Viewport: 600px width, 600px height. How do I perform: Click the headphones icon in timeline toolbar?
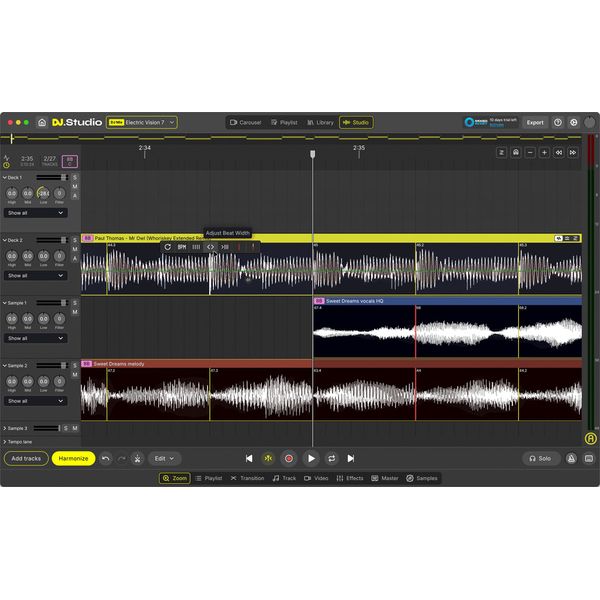516,153
